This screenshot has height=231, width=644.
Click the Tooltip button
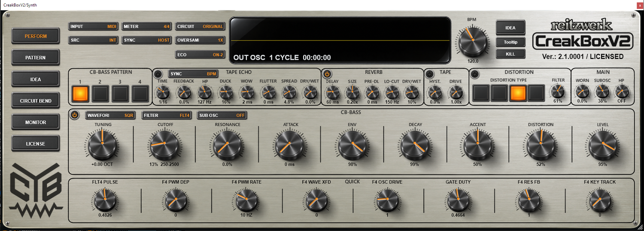510,42
